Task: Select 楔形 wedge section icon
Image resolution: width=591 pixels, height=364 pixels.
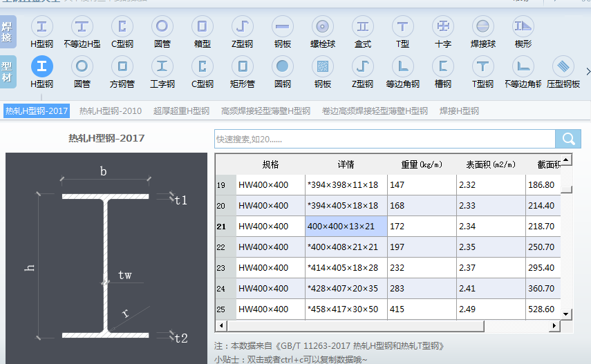Action: tap(523, 27)
